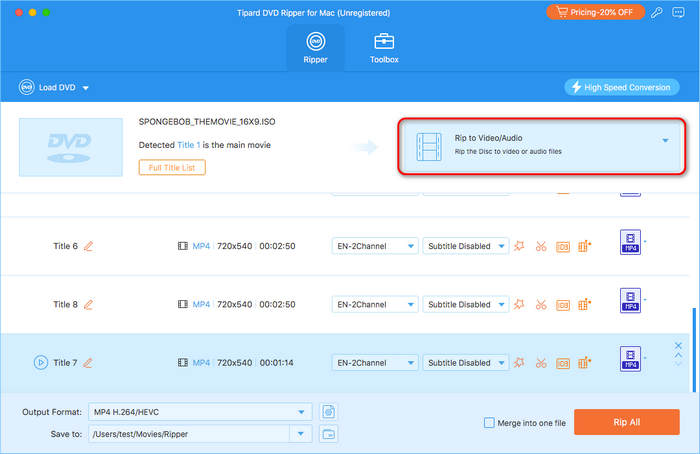Enable Merge into one file checkbox

(x=489, y=423)
